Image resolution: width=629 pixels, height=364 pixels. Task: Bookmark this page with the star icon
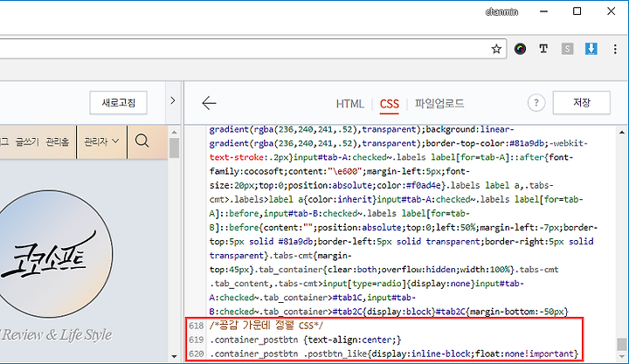[x=496, y=49]
